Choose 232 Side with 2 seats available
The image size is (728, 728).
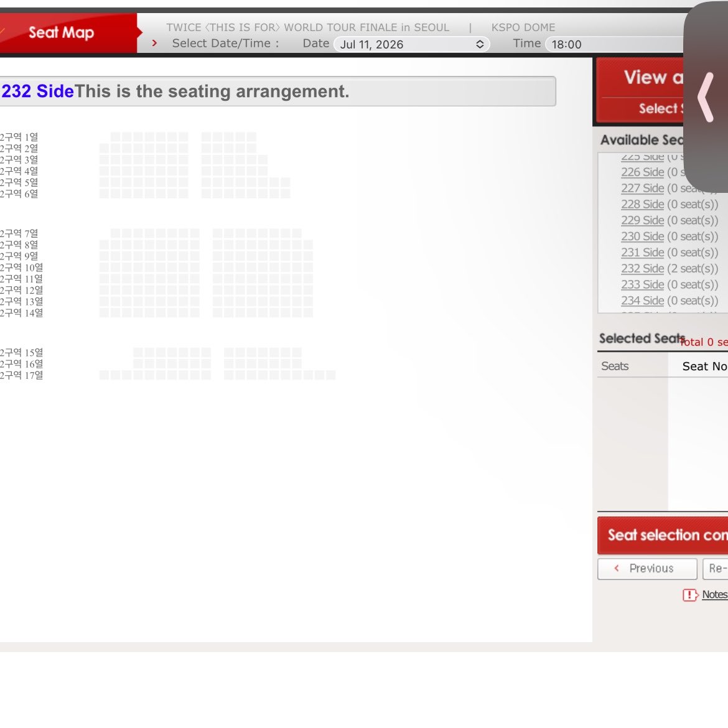point(643,268)
